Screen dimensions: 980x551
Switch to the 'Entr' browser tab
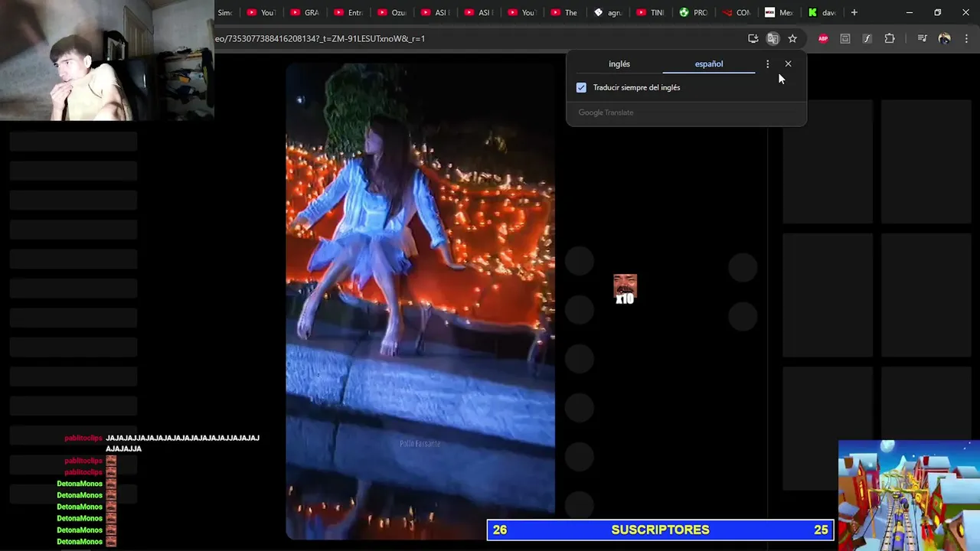pyautogui.click(x=348, y=12)
